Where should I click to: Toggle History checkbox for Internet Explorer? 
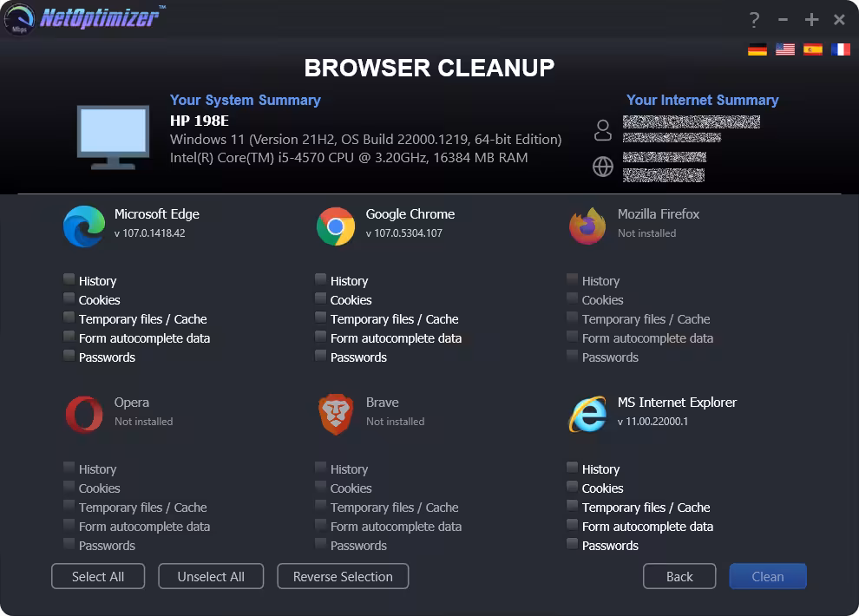(573, 468)
